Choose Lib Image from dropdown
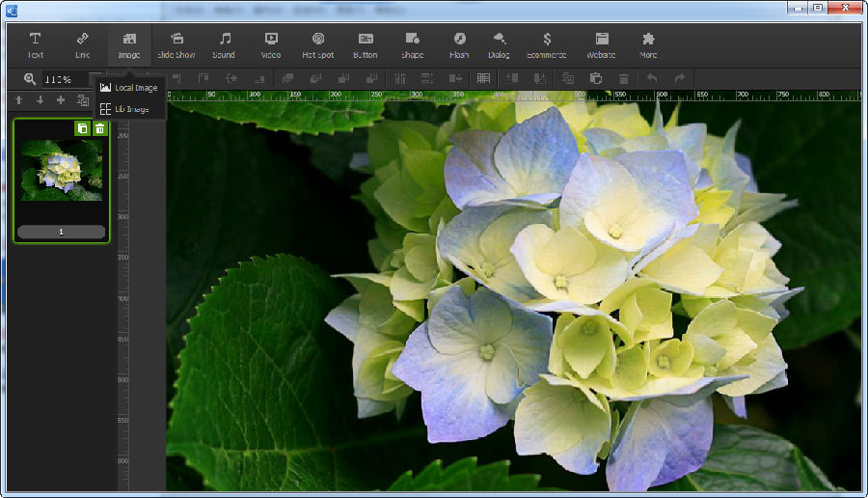The height and width of the screenshot is (498, 868). click(x=128, y=109)
